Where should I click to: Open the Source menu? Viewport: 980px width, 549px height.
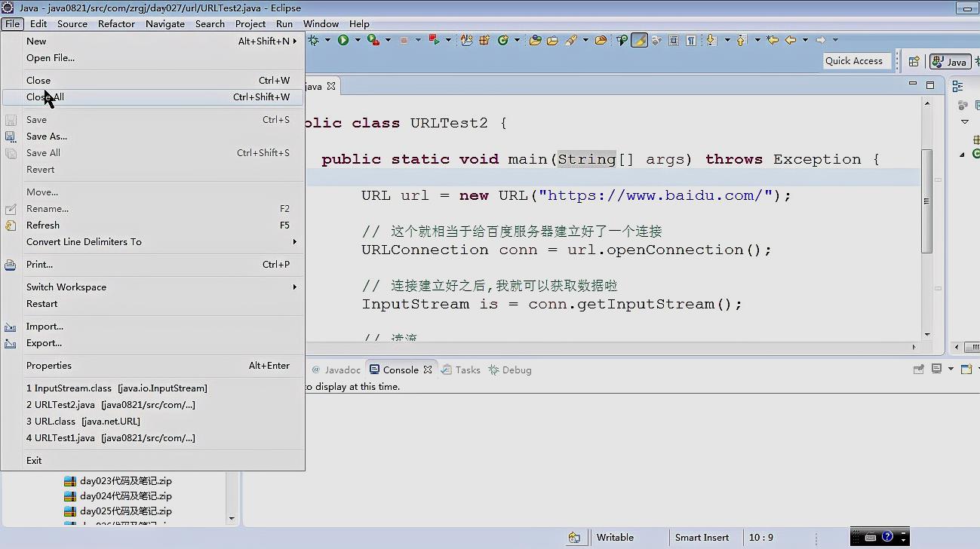(x=72, y=23)
